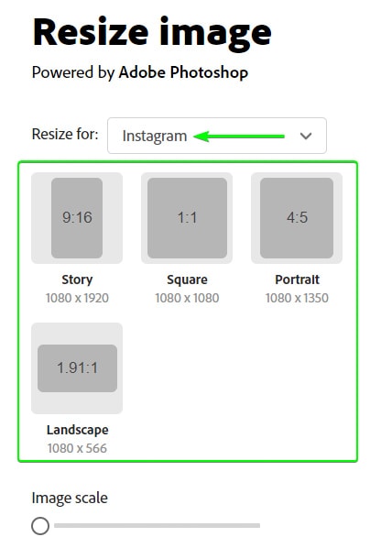Click the 1080 x 1350 dimensions text
This screenshot has width=392, height=548.
297,298
